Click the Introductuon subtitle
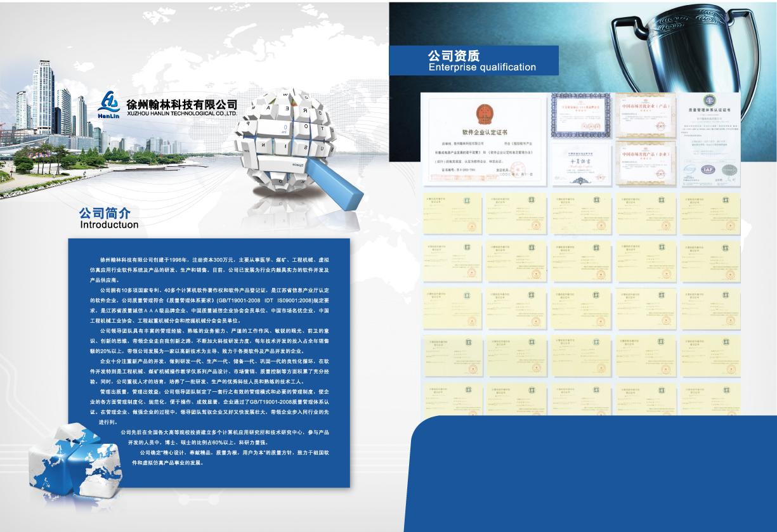The image size is (777, 532). [x=109, y=224]
